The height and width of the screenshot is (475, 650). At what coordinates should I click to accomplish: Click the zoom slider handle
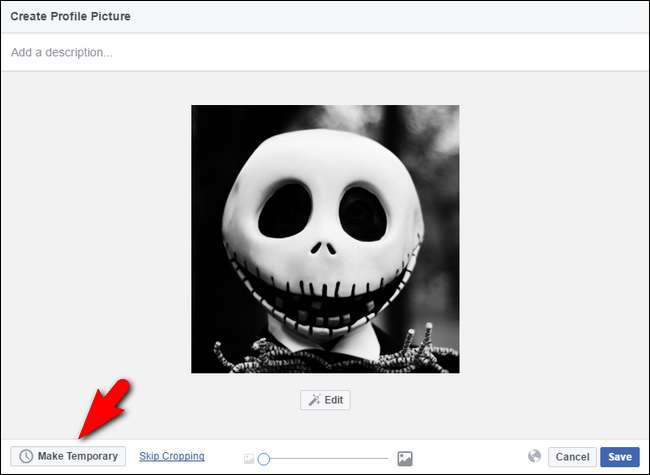[264, 459]
